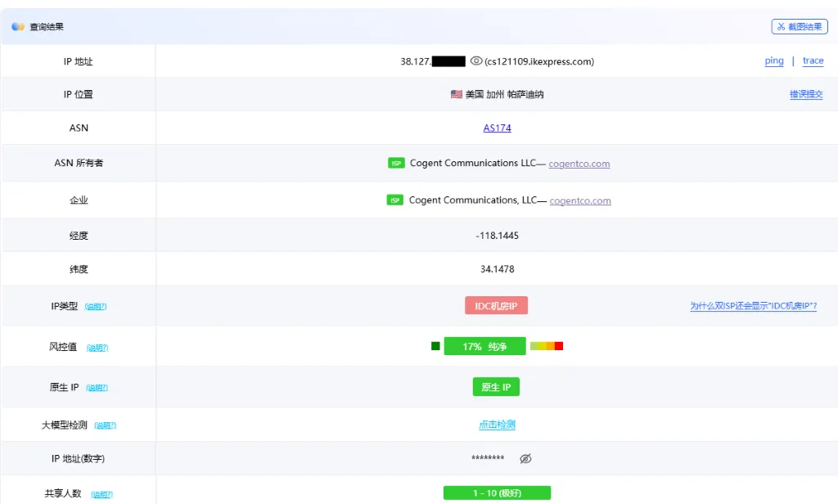Viewport: 838px width, 504px height.
Task: Open the AS174 ASN link
Action: click(496, 128)
